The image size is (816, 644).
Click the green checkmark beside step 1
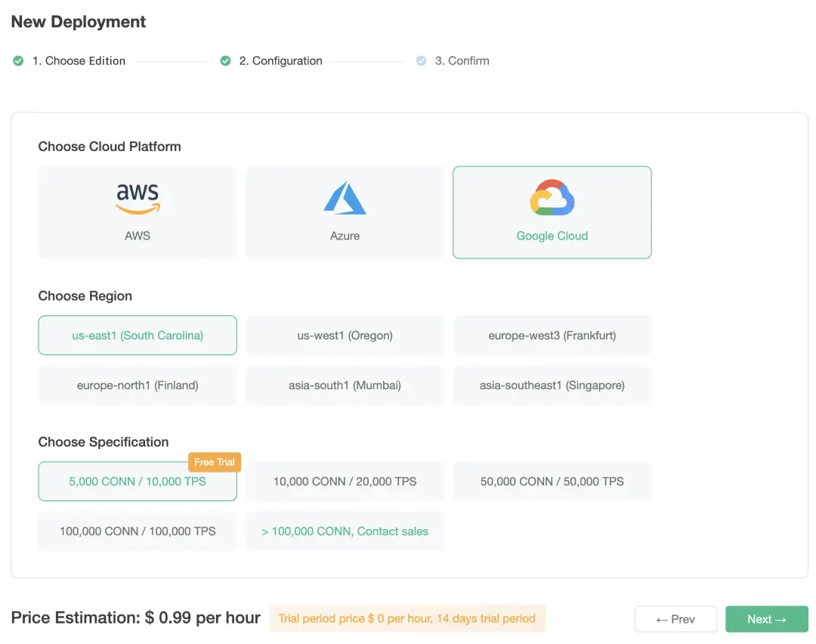pyautogui.click(x=18, y=60)
